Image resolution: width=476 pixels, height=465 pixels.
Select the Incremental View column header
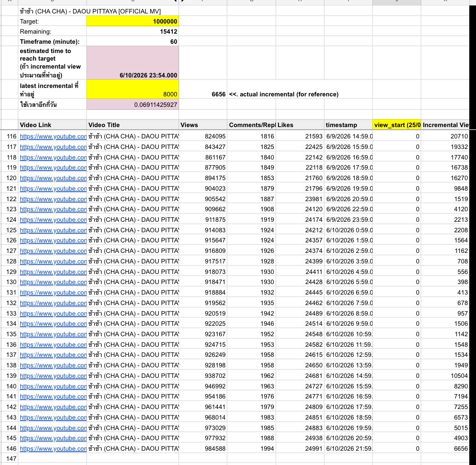(445, 125)
